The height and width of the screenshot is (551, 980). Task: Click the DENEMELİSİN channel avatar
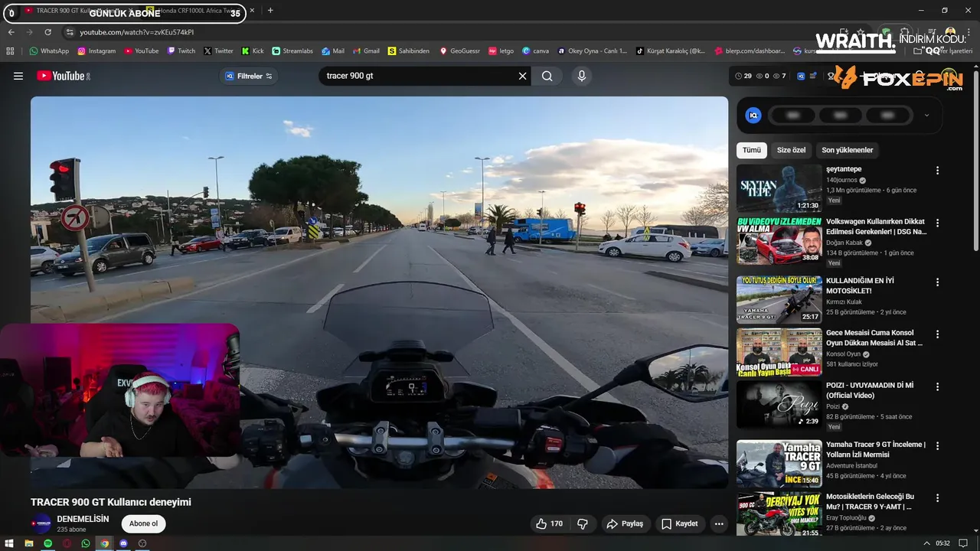click(41, 523)
